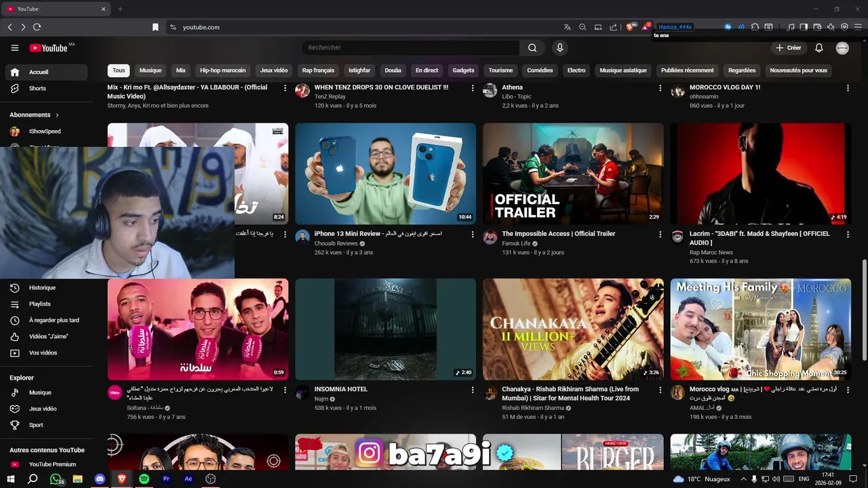Open À regarder plus tard
The height and width of the screenshot is (488, 868).
coord(47,320)
